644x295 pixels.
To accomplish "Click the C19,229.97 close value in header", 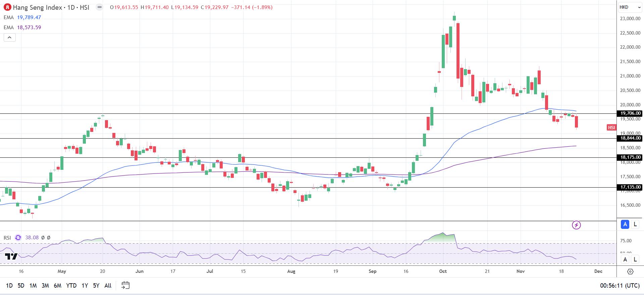I will pyautogui.click(x=215, y=7).
